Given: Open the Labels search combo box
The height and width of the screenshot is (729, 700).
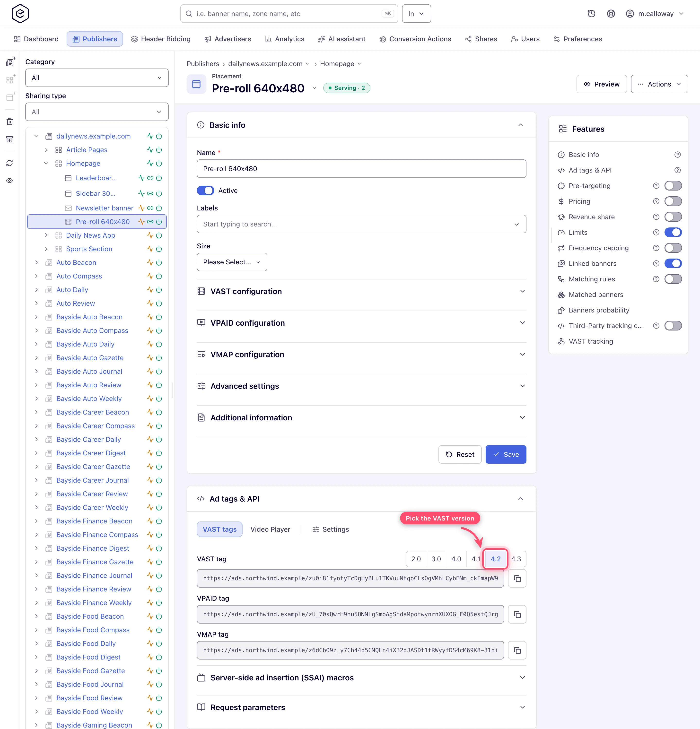Looking at the screenshot, I should pyautogui.click(x=361, y=224).
